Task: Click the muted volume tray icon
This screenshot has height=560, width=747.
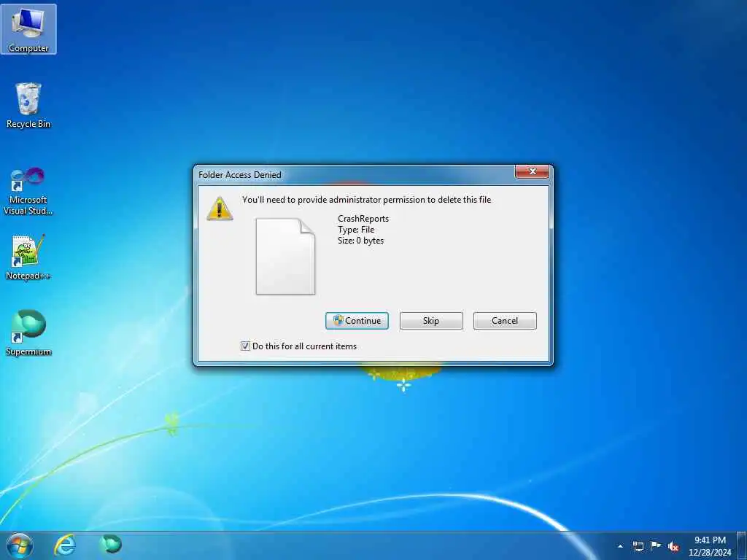Action: tap(673, 546)
